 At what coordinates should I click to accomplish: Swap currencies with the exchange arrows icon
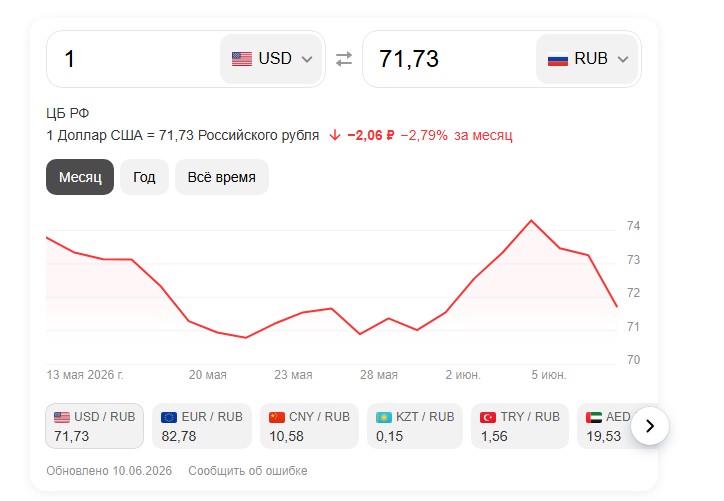tap(344, 59)
